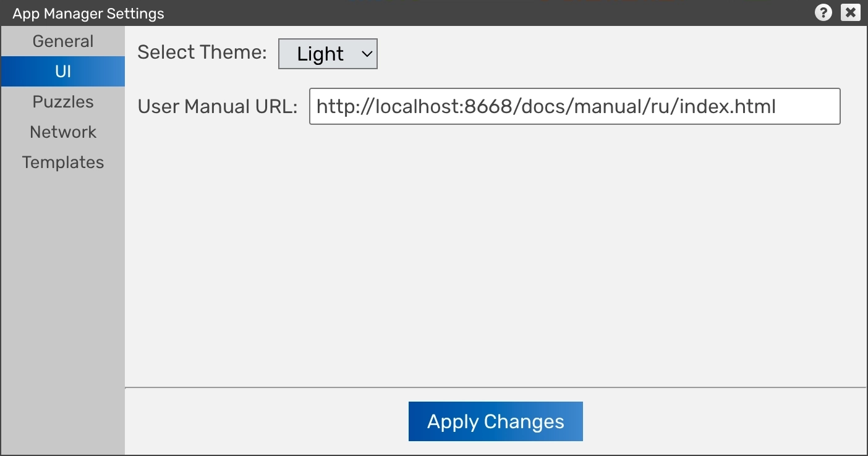Open the Templates settings tab
Image resolution: width=868 pixels, height=456 pixels.
click(x=62, y=163)
